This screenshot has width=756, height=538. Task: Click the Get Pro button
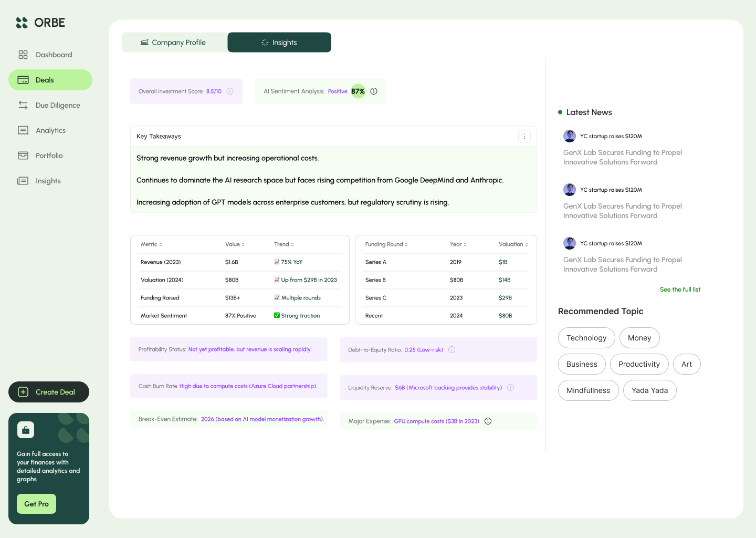(x=36, y=504)
